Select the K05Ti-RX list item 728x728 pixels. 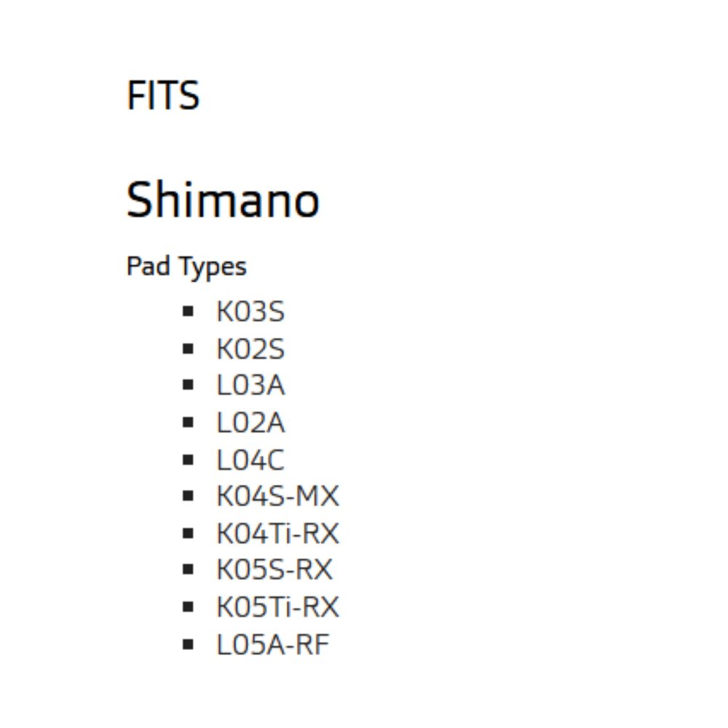[277, 608]
